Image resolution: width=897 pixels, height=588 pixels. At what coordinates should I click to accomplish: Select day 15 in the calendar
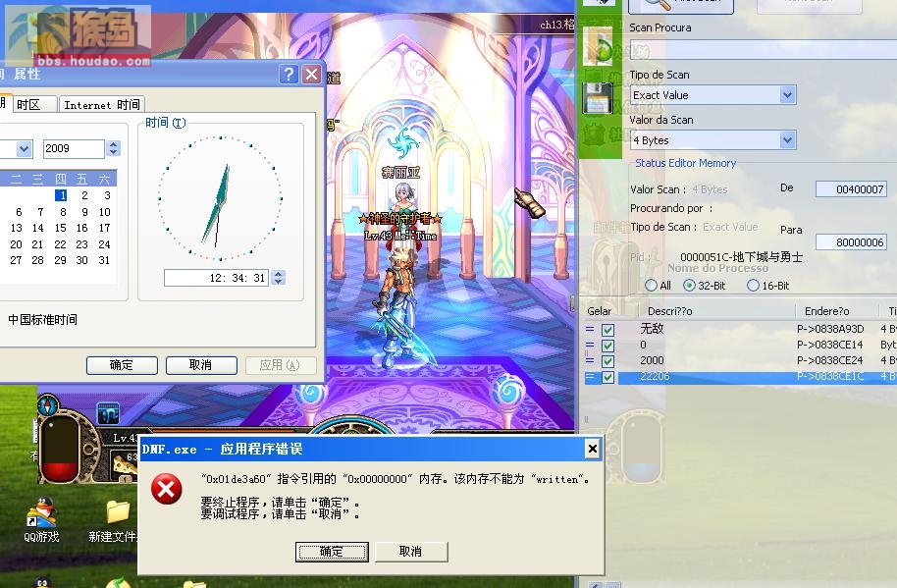click(60, 228)
